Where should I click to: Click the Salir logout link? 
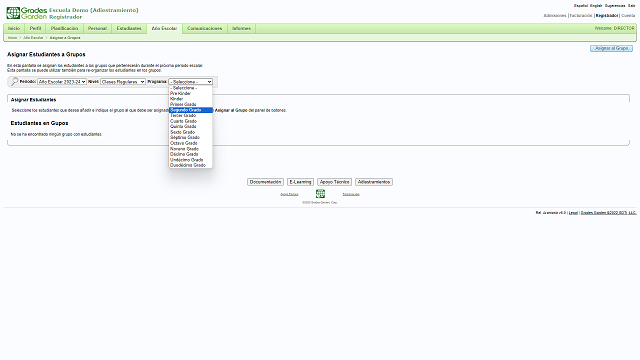pyautogui.click(x=631, y=6)
